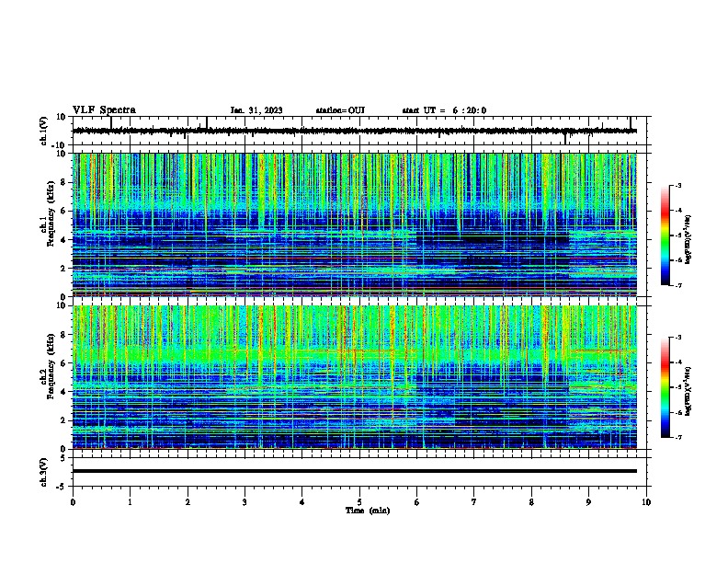The width and height of the screenshot is (728, 563).
Task: Click the "10" minute tick on time axis
Action: point(646,502)
